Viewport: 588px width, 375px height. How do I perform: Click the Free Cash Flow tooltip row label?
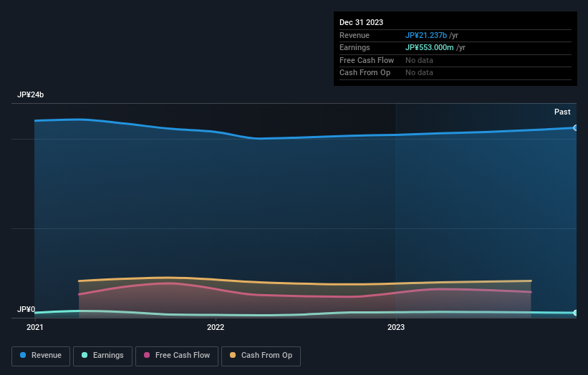click(367, 60)
